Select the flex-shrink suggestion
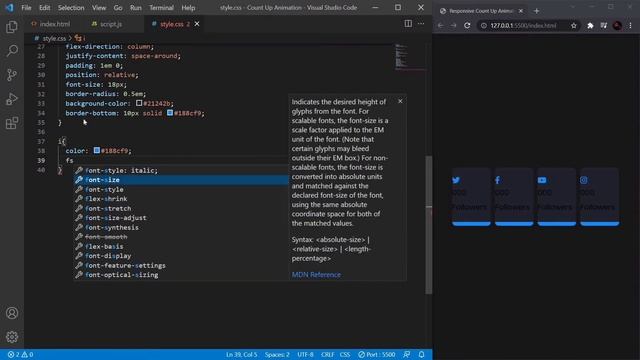This screenshot has height=360, width=640. pyautogui.click(x=181, y=199)
